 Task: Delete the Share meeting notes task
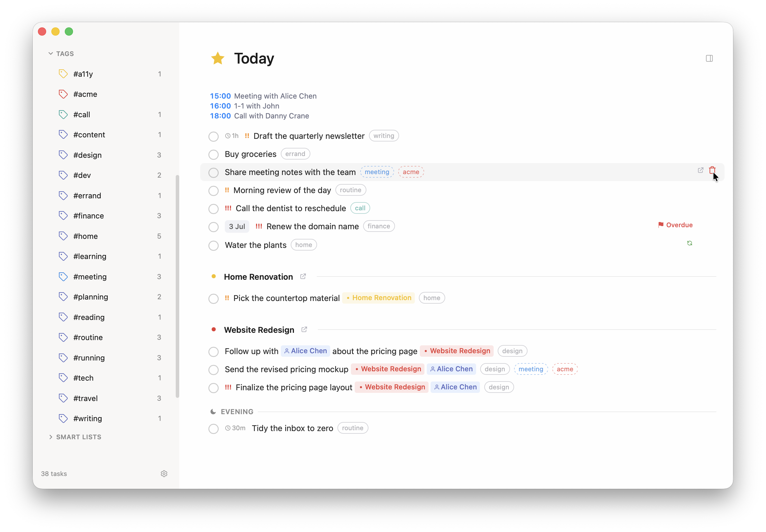[712, 170]
